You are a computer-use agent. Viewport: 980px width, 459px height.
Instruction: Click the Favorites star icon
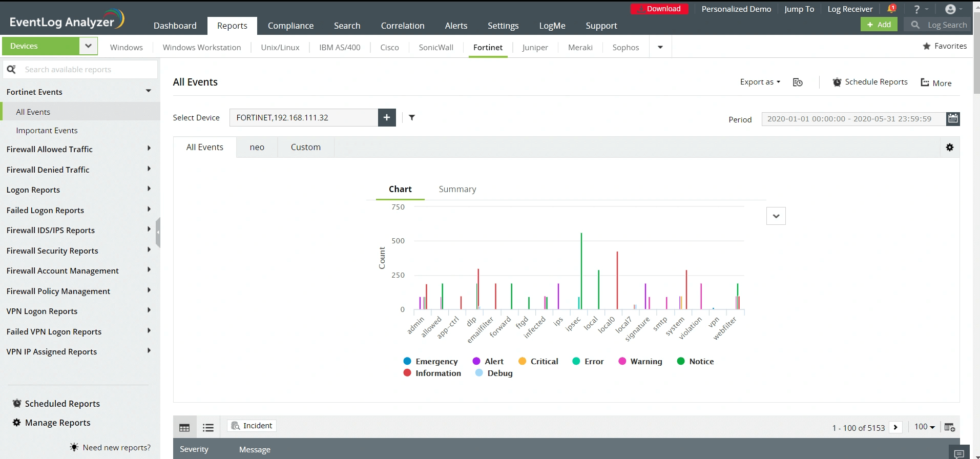click(x=927, y=46)
